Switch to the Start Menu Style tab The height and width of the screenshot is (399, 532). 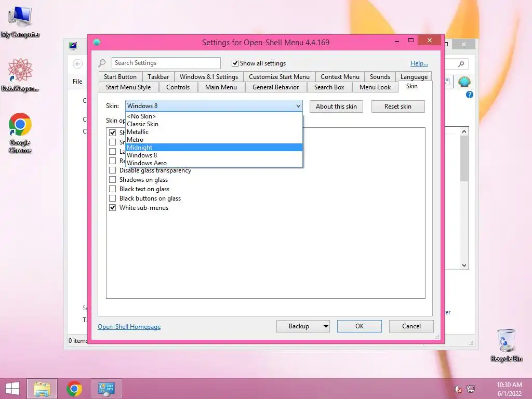click(x=128, y=87)
